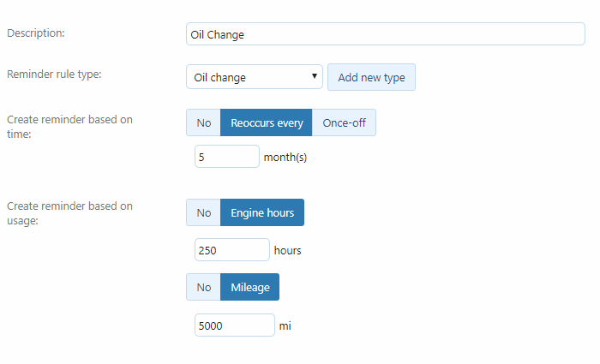Viewport: 600px width, 364px height.
Task: Click the 'month(s)' unit text
Action: 285,157
